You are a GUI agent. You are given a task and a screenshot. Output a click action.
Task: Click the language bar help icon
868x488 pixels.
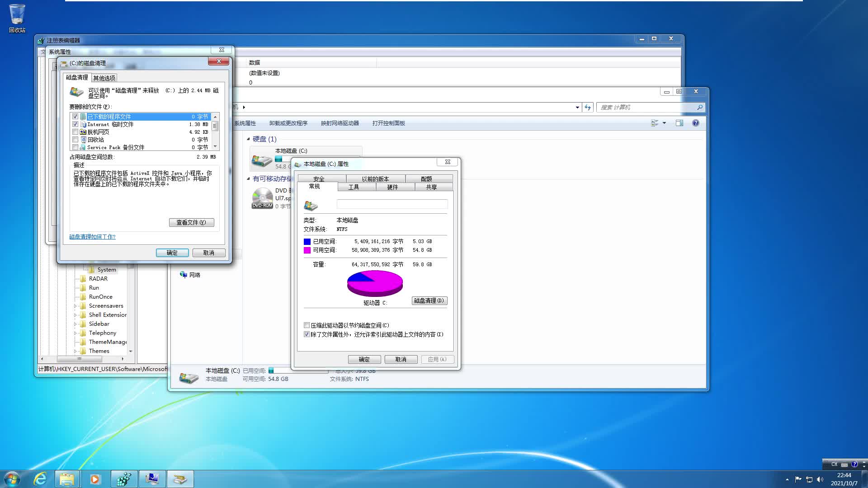pos(854,464)
